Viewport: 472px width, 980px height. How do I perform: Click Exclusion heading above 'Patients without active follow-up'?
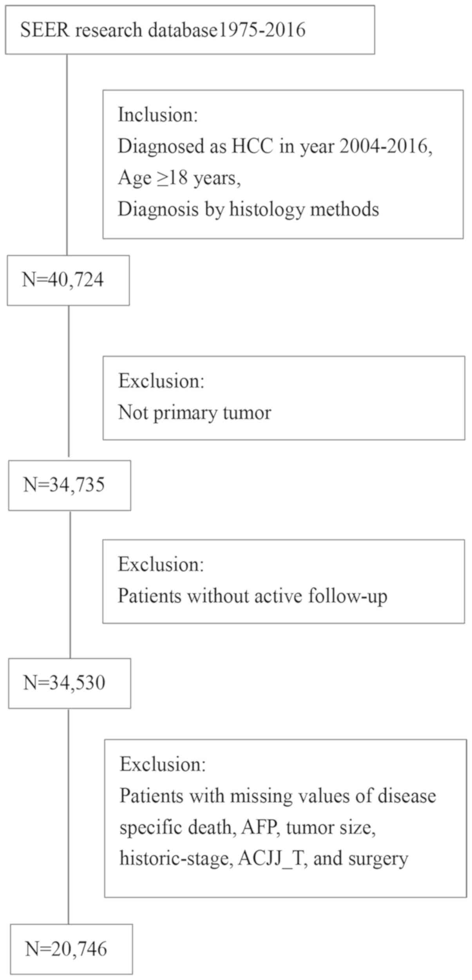point(161,564)
